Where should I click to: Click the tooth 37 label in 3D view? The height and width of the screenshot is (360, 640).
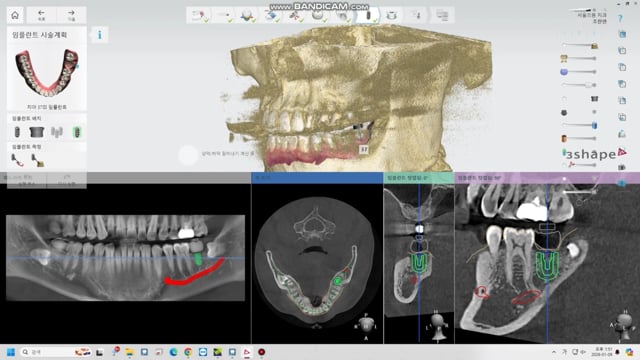tap(364, 149)
